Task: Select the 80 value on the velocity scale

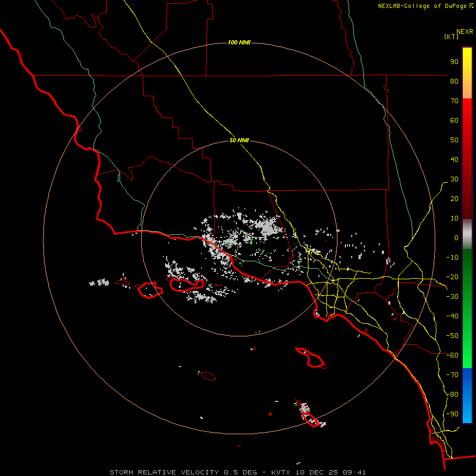Action: click(454, 81)
